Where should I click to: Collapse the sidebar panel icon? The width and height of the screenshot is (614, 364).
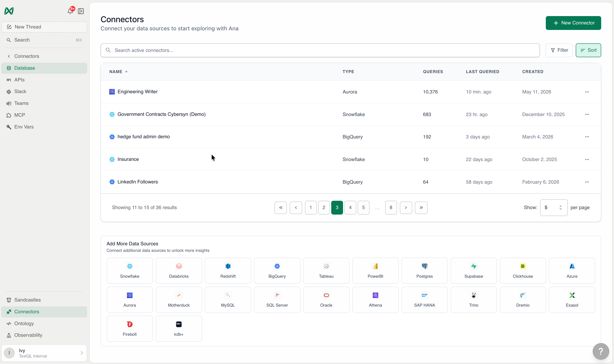[81, 11]
